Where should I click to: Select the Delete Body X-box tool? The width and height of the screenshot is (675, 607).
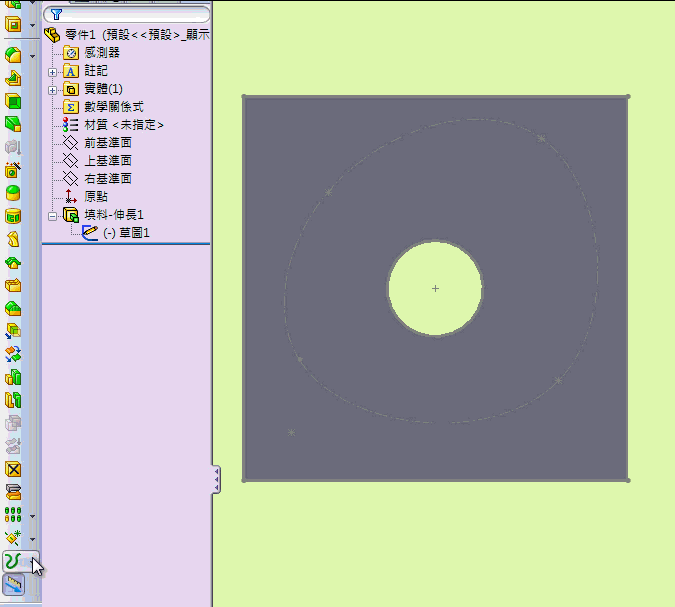click(x=13, y=469)
